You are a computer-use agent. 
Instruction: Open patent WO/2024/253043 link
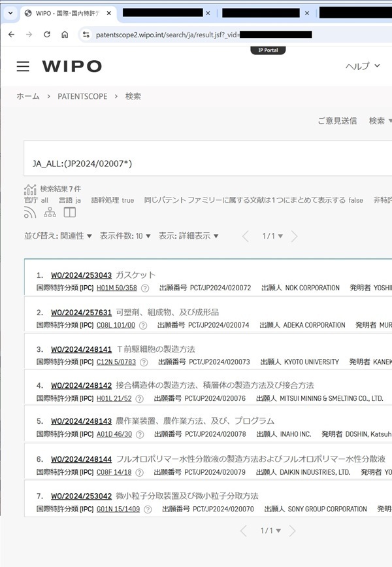[x=81, y=275]
